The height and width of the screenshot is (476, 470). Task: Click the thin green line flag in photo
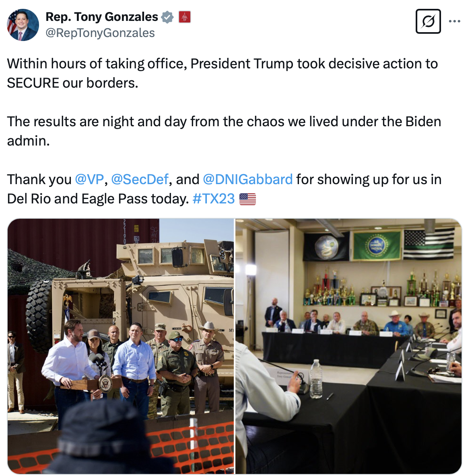pyautogui.click(x=429, y=244)
